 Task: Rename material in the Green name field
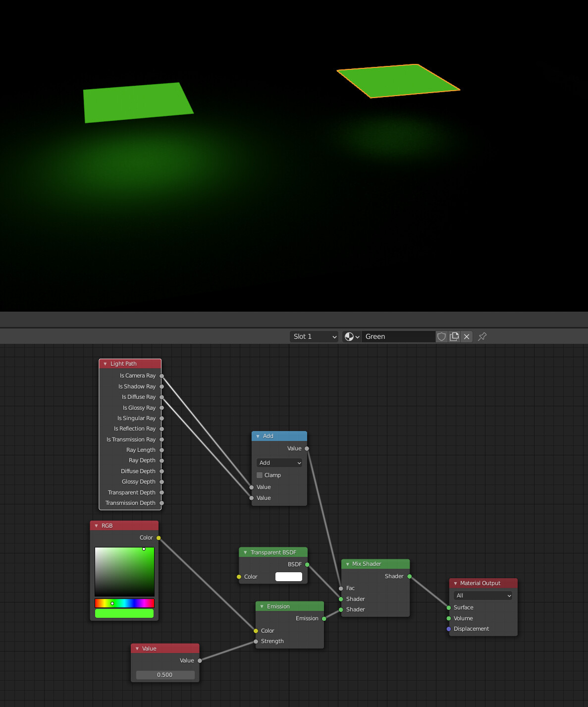(399, 336)
